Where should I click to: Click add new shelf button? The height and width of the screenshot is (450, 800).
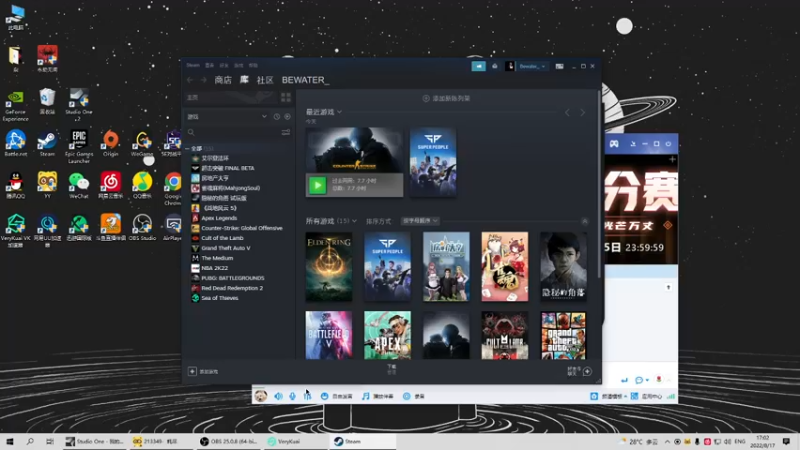point(446,98)
